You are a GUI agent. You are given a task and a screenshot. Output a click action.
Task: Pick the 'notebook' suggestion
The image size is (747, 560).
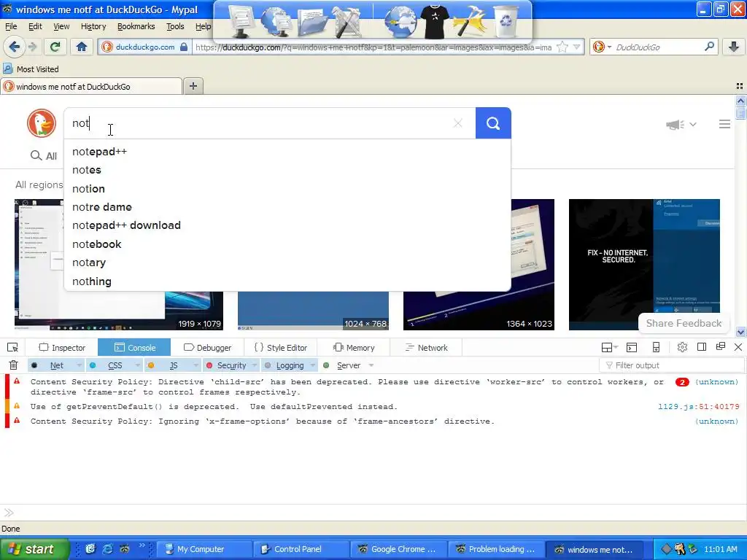287,244
